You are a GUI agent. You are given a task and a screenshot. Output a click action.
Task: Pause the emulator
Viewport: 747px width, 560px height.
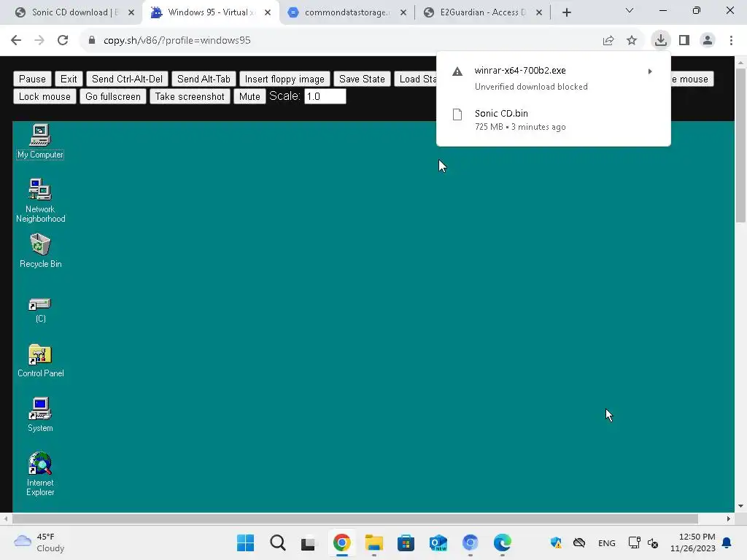tap(32, 79)
